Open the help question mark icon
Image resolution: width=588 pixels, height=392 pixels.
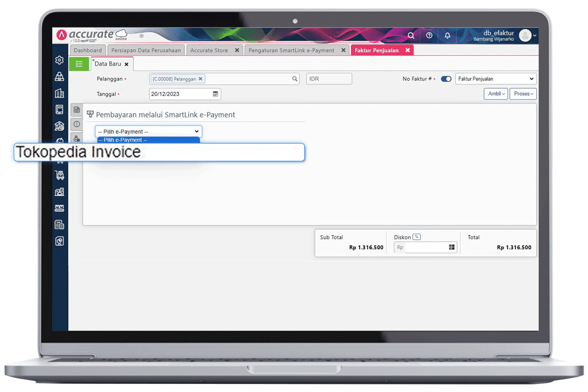click(x=430, y=35)
